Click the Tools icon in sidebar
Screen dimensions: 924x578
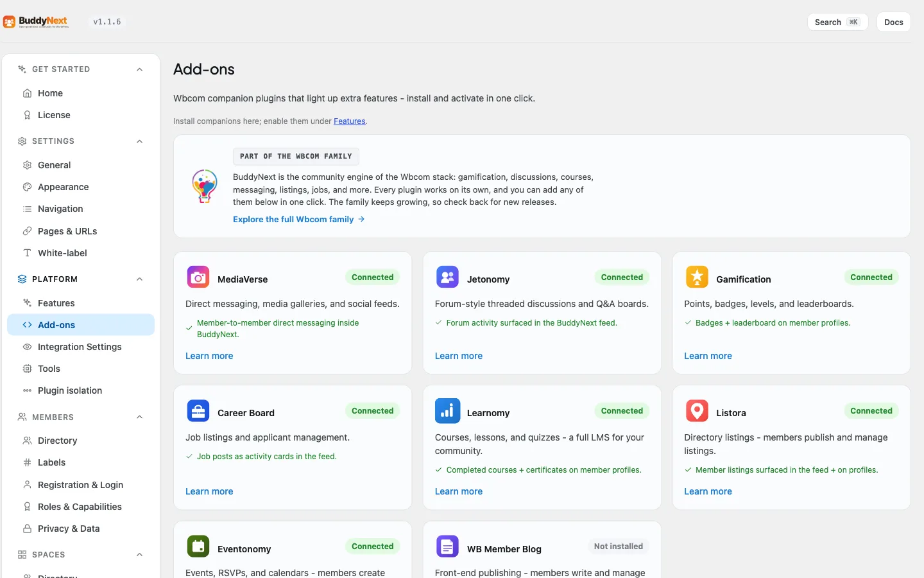click(x=27, y=369)
